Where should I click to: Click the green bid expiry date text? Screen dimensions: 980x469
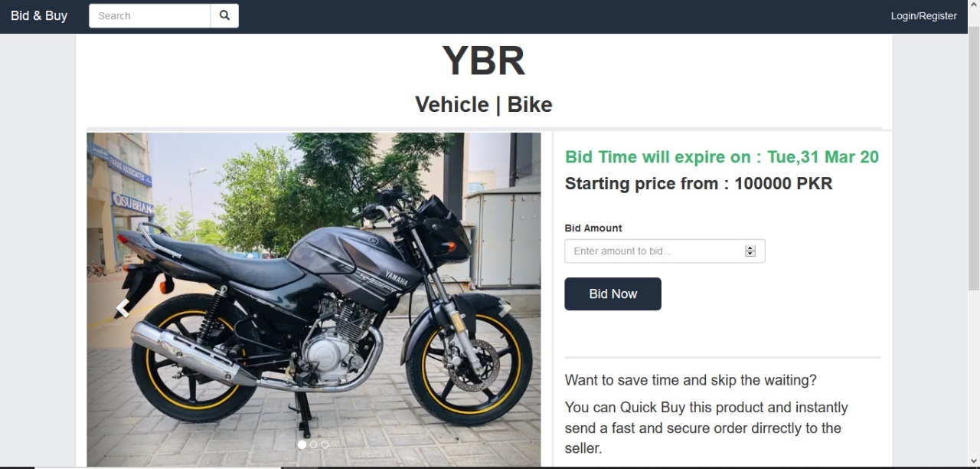[722, 157]
